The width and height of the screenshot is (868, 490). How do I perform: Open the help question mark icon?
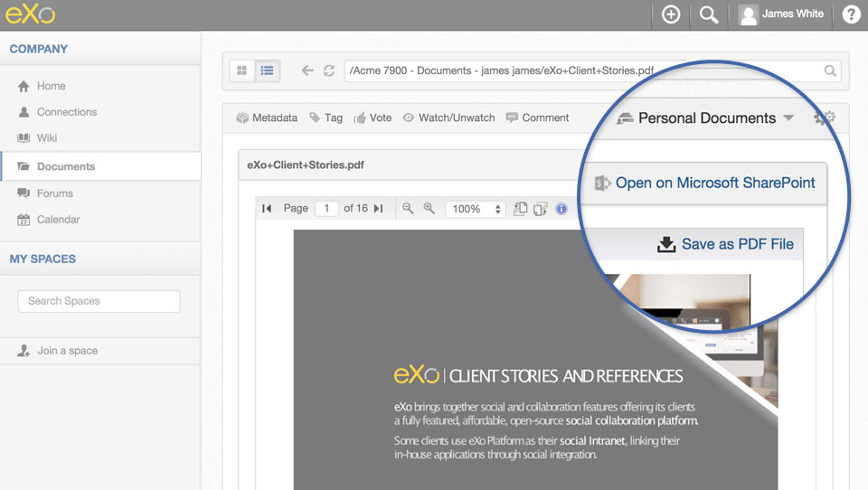coord(851,14)
